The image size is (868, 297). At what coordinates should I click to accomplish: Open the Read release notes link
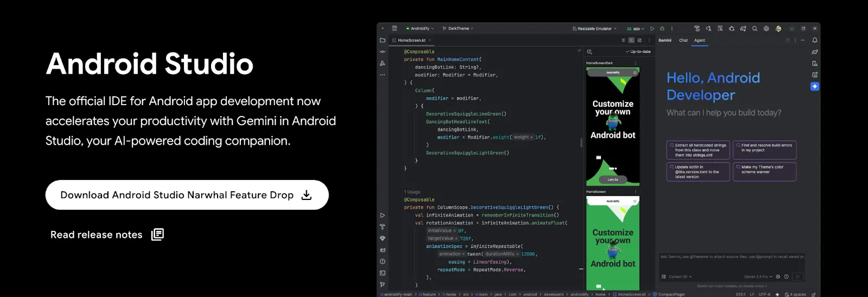point(107,235)
